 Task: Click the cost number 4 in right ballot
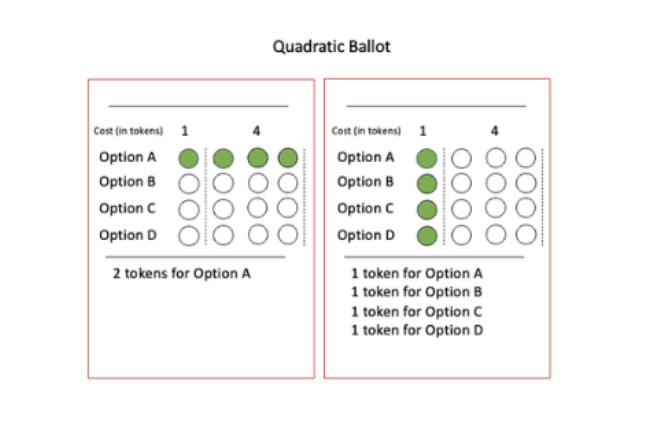pos(495,131)
